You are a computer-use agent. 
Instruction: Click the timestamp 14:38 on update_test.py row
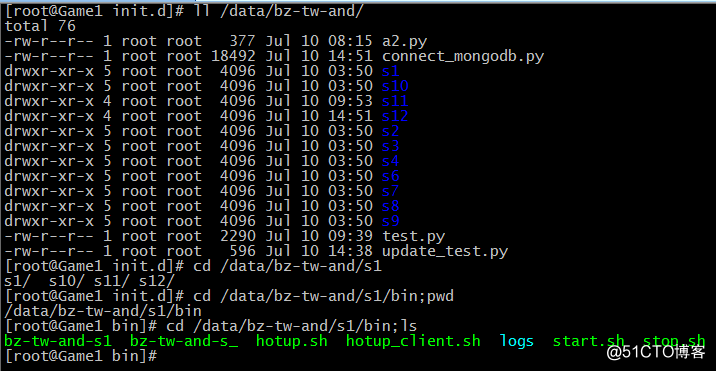pos(350,251)
